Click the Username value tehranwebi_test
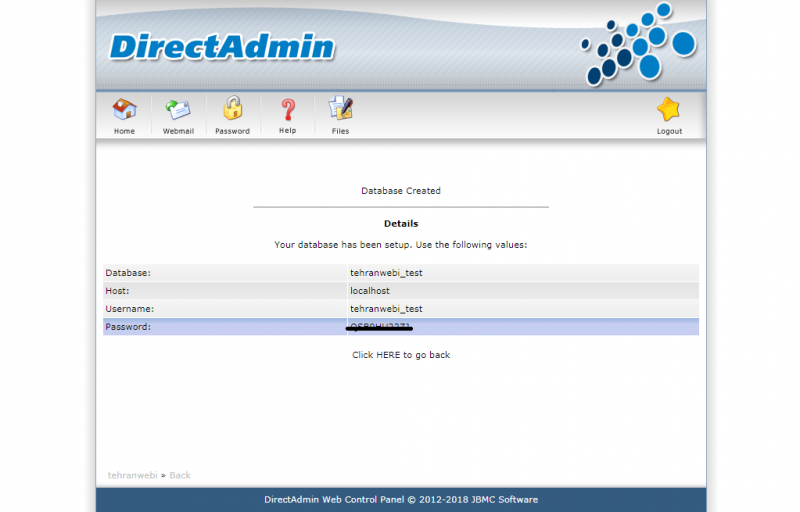 (x=386, y=309)
